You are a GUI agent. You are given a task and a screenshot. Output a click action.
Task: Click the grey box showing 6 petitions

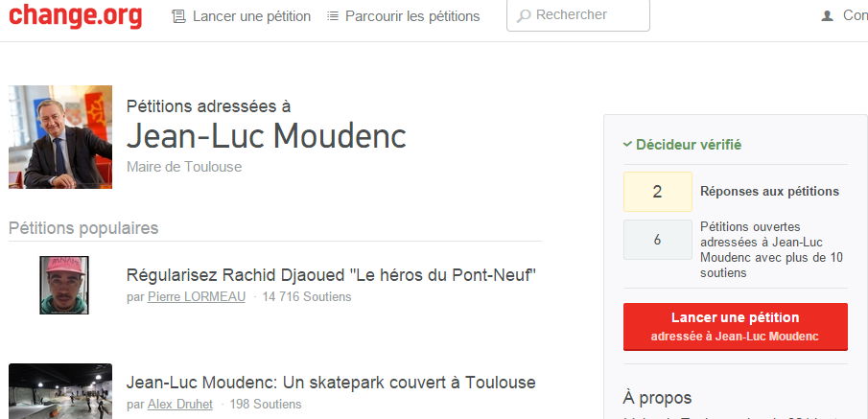pyautogui.click(x=658, y=240)
